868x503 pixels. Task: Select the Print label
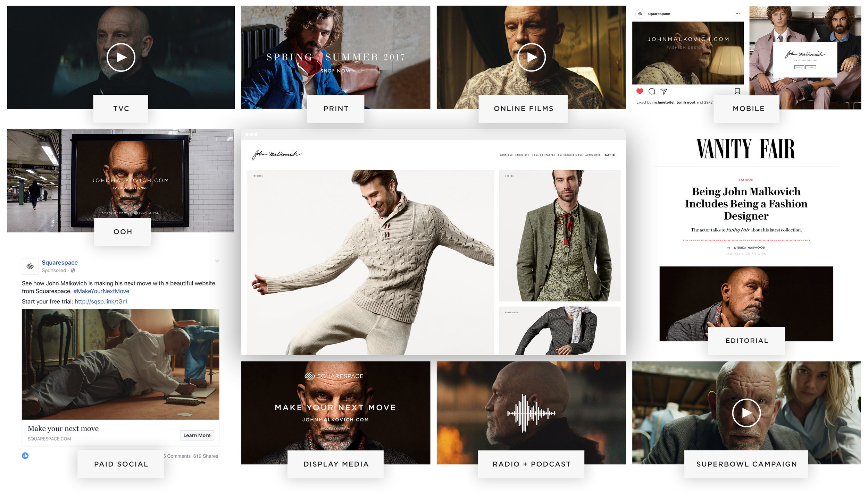tap(335, 109)
